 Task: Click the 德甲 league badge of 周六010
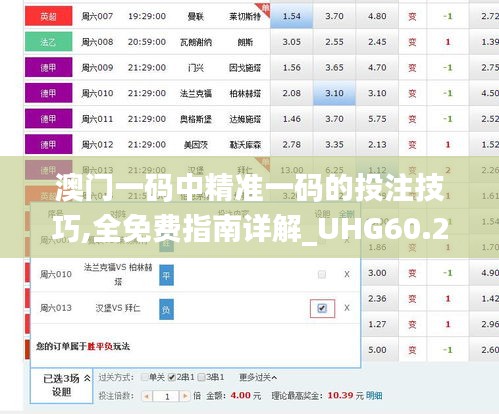pyautogui.click(x=49, y=93)
